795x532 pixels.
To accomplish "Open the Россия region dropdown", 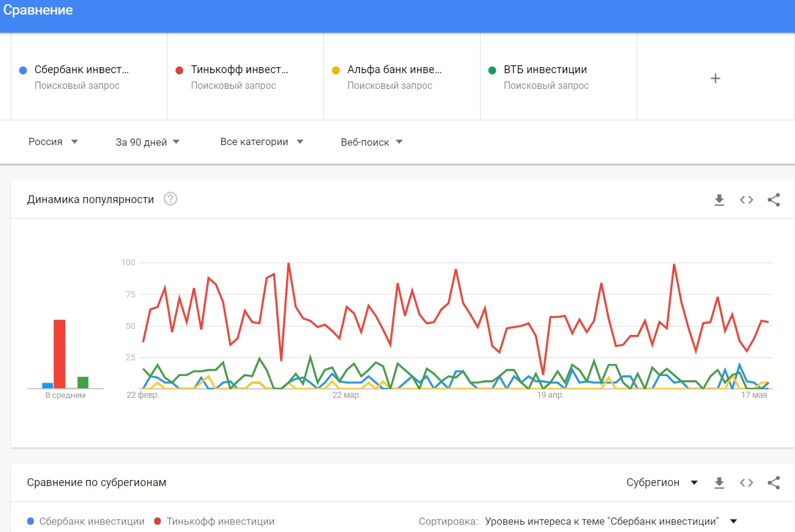I will point(53,141).
